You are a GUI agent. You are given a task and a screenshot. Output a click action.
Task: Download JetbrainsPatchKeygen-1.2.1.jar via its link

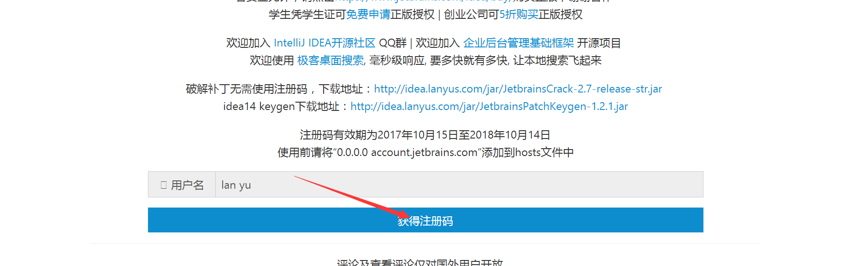489,106
